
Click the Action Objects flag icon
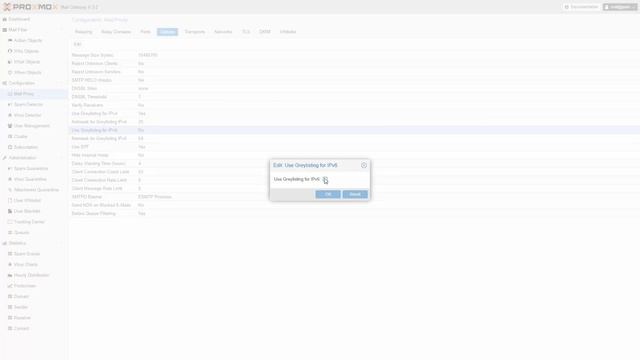[x=10, y=40]
